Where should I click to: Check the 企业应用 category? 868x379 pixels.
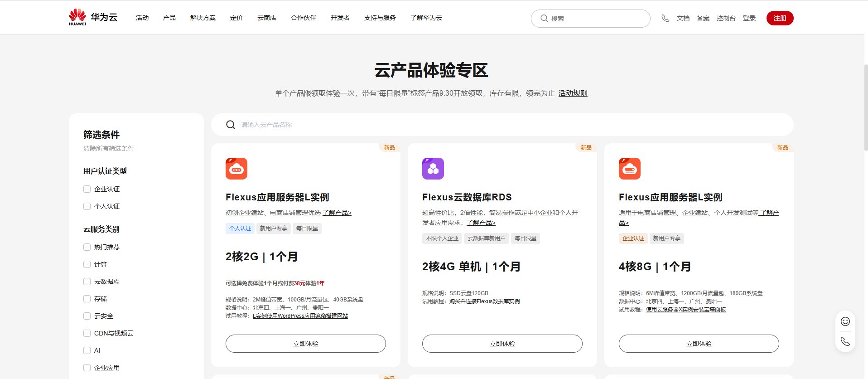[x=87, y=368]
